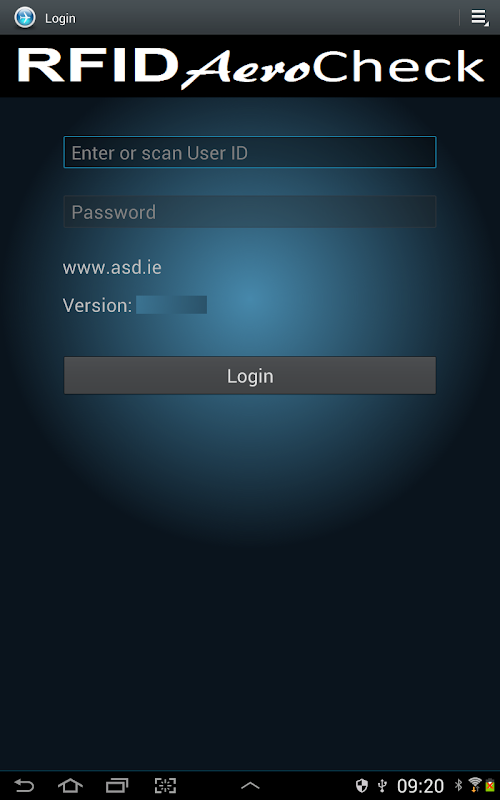Tap the airplane app icon in title bar
The width and height of the screenshot is (500, 800).
[24, 17]
